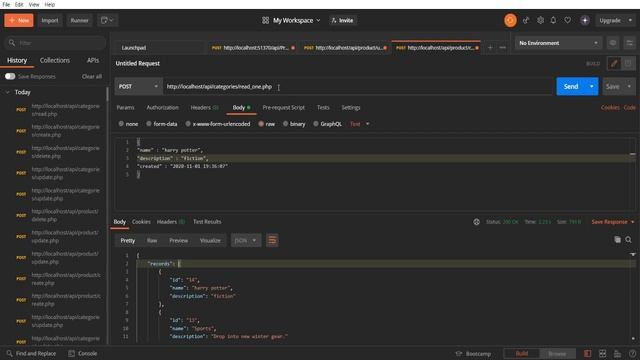Open the Console in status bar
The height and width of the screenshot is (360, 640).
82,353
